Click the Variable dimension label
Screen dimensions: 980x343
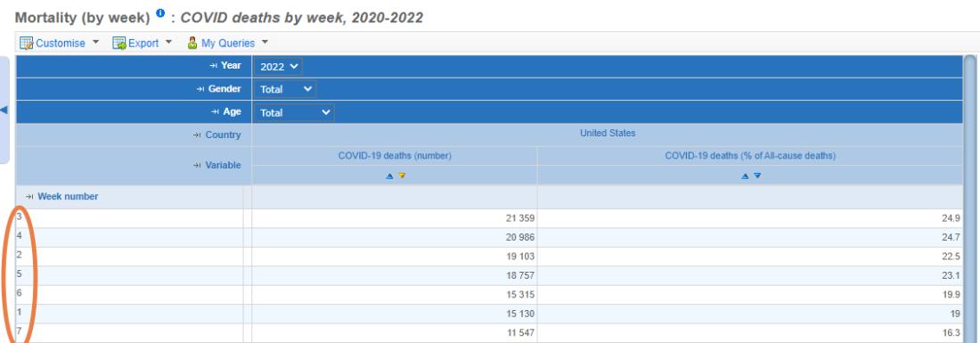pyautogui.click(x=223, y=166)
